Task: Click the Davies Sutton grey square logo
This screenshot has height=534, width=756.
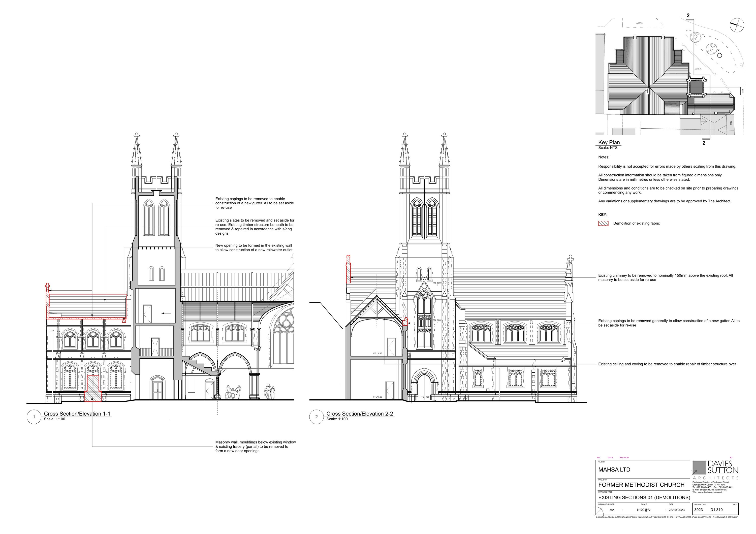Action: tap(699, 468)
